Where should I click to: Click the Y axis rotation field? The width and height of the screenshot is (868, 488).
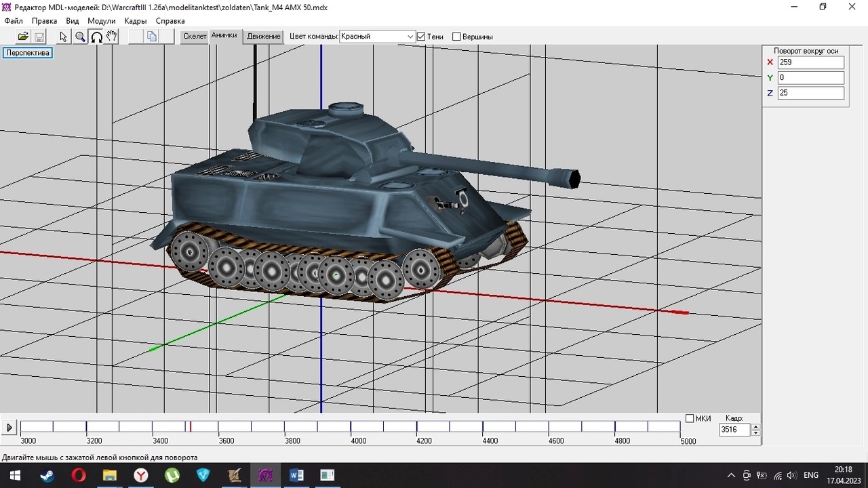(x=811, y=78)
